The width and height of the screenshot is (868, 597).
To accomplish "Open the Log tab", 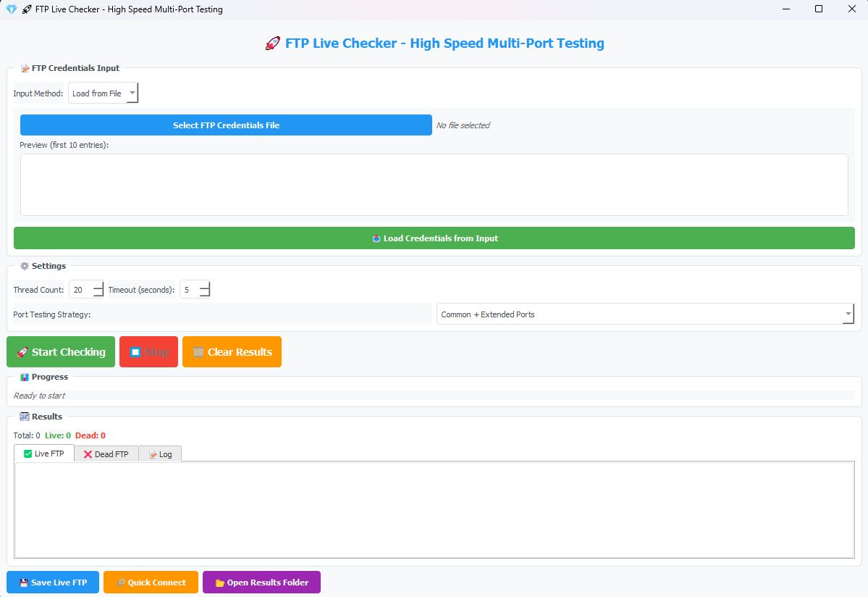I will pos(160,454).
